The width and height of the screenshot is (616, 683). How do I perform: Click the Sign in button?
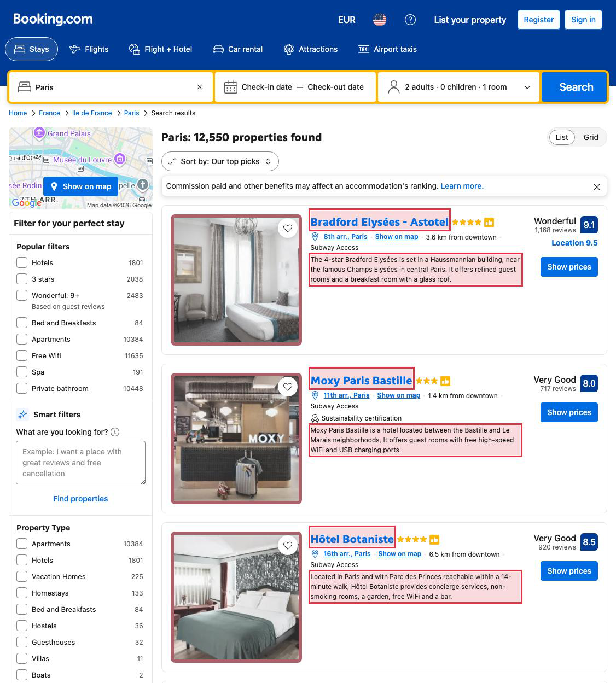coord(583,20)
